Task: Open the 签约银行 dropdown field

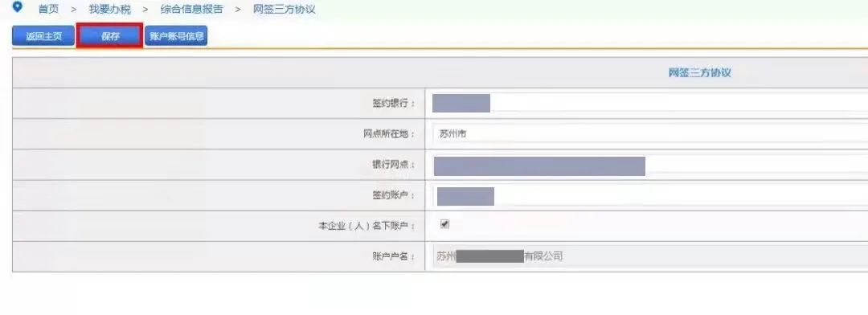Action: pos(649,103)
